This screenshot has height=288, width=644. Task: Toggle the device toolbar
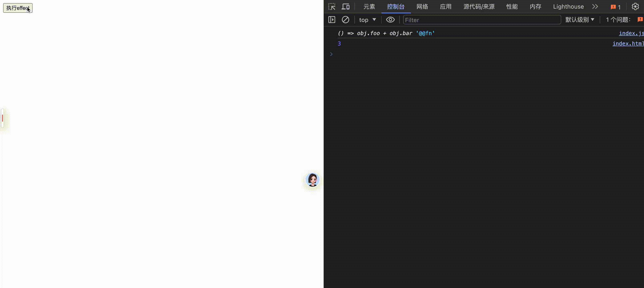(x=346, y=6)
